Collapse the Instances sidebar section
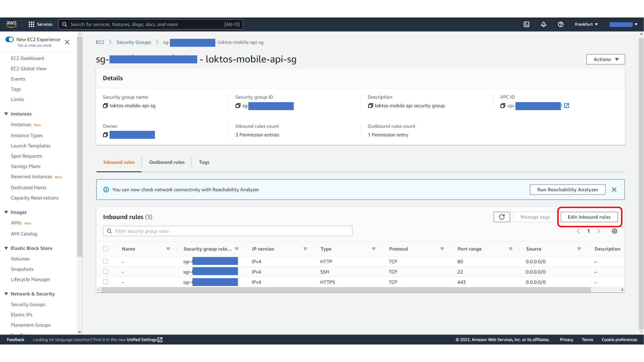This screenshot has height=362, width=644. point(6,114)
